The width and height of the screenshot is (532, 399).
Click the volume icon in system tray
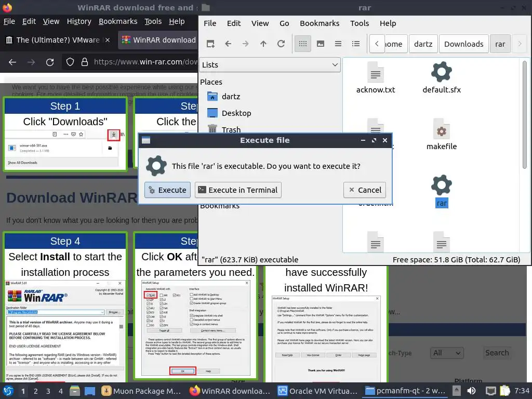(x=471, y=391)
